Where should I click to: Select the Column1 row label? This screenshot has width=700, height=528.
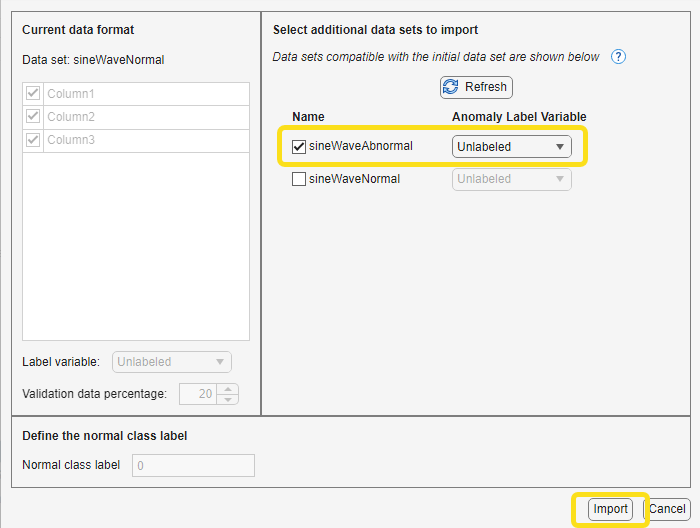coord(70,94)
